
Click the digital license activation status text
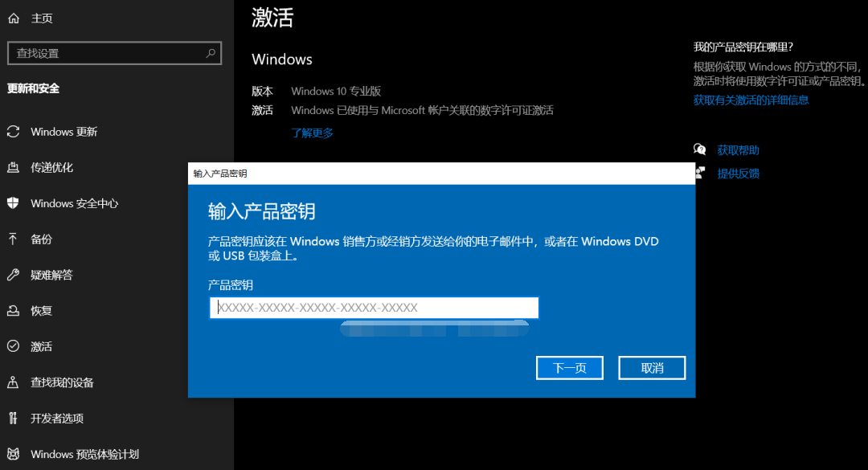(423, 110)
